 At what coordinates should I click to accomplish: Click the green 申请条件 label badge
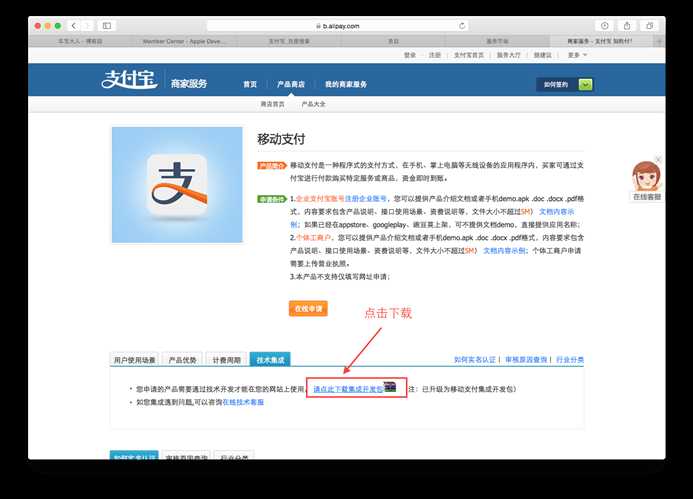pos(272,199)
